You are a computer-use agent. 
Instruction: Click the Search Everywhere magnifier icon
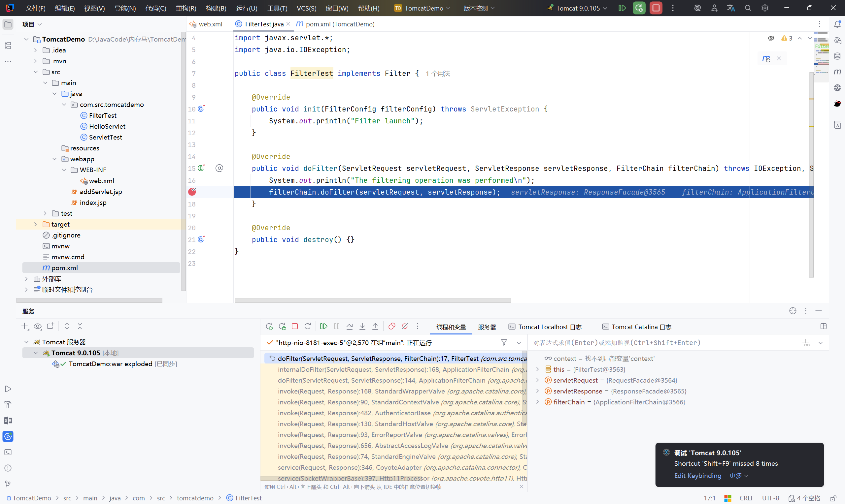point(748,8)
